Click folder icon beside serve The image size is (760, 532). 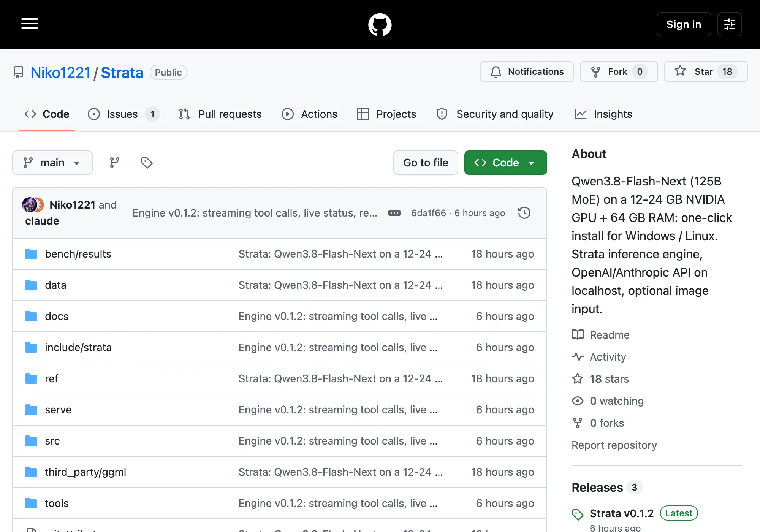click(31, 410)
